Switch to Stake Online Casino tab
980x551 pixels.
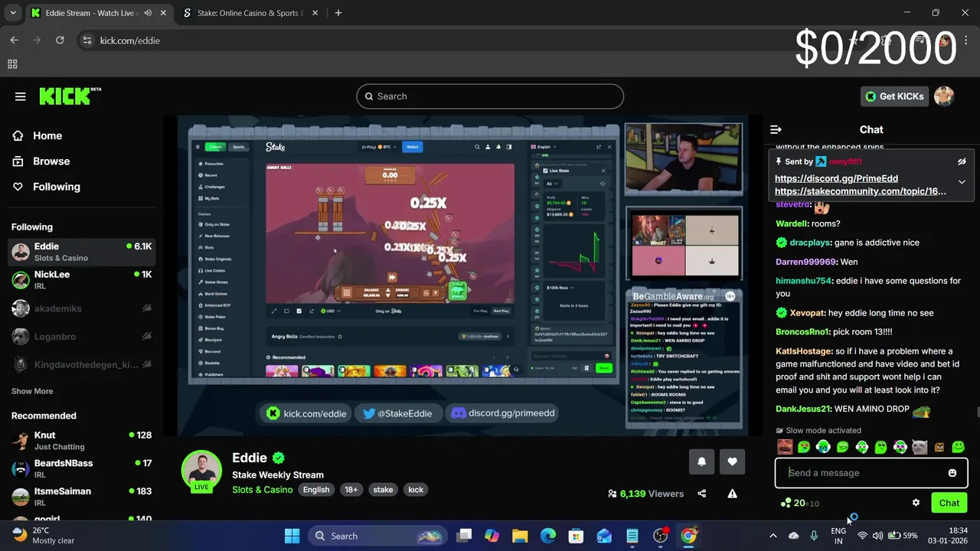tap(249, 13)
